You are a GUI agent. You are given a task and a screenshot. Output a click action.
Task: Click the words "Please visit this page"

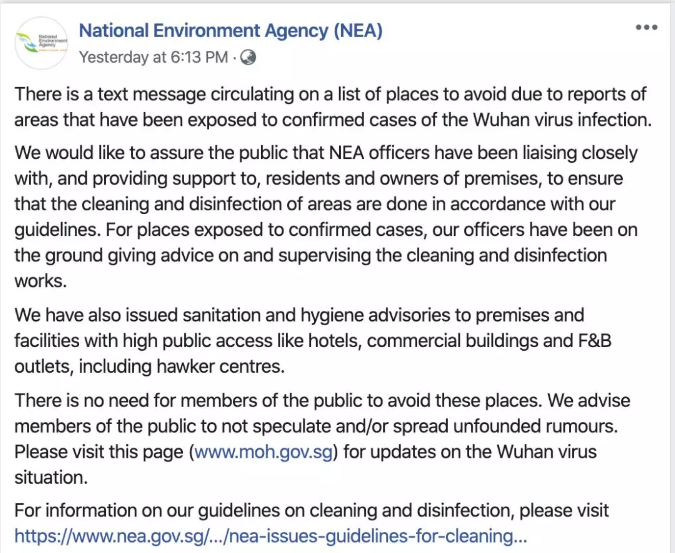pos(99,452)
